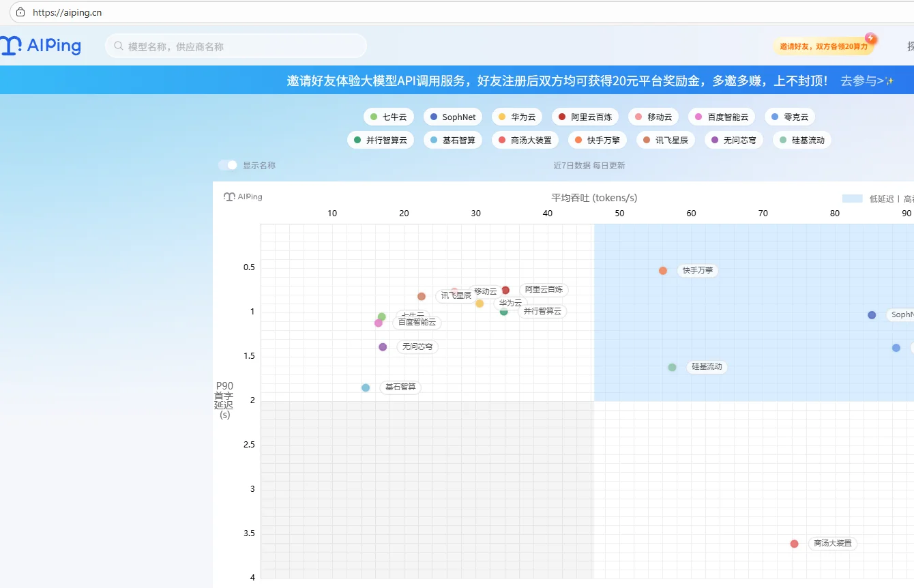Viewport: 914px width, 588px height.
Task: Toggle 阿里云百炼 legend chip
Action: point(585,117)
